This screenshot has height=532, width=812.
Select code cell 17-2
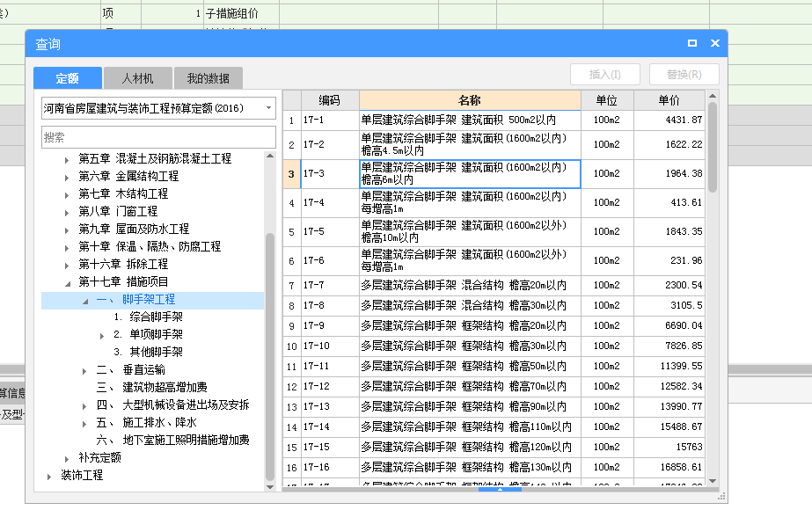pyautogui.click(x=330, y=144)
